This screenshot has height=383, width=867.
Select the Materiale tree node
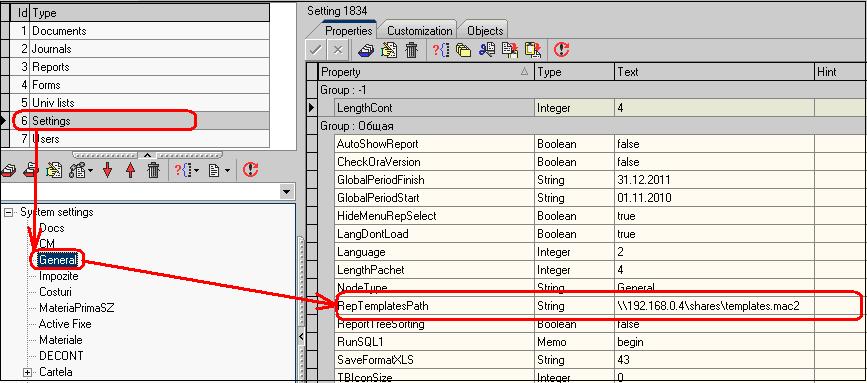point(60,340)
